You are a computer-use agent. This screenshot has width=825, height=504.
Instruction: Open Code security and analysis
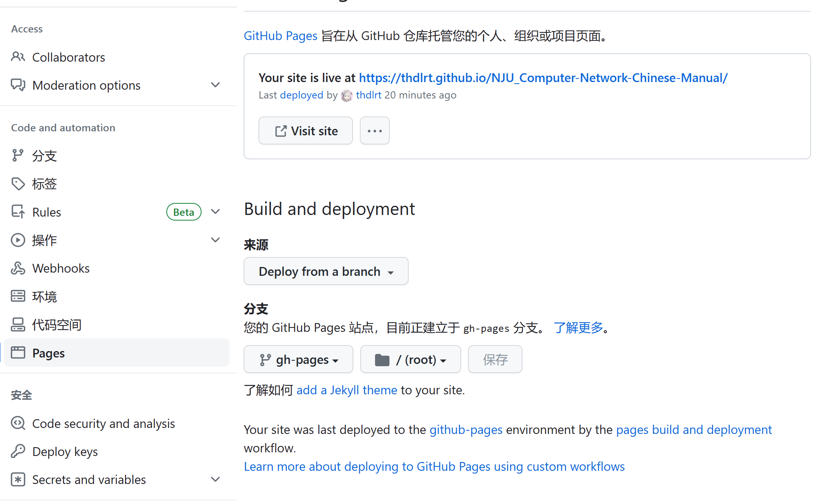tap(116, 423)
